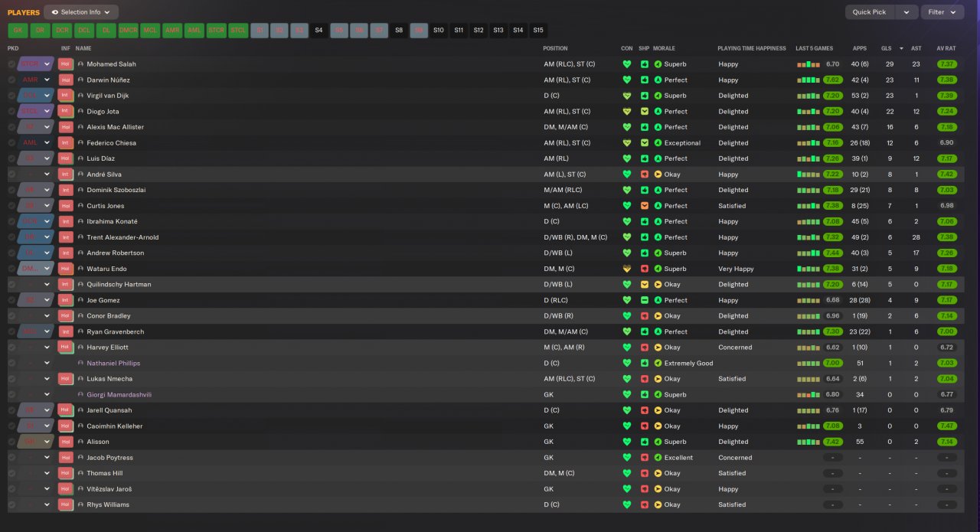Click Wataru Endo's condition heart icon
Screen dimensions: 980x532
pos(627,269)
